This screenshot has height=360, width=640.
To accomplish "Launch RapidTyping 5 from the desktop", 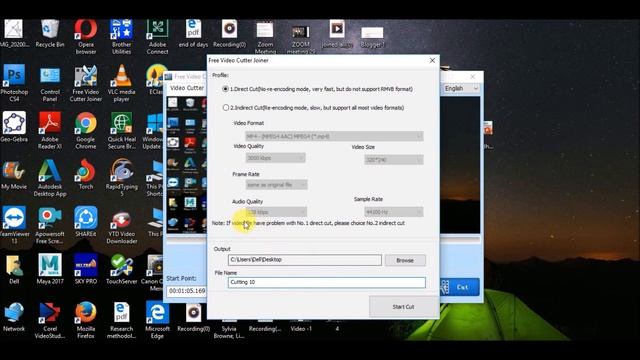I will pos(122,178).
